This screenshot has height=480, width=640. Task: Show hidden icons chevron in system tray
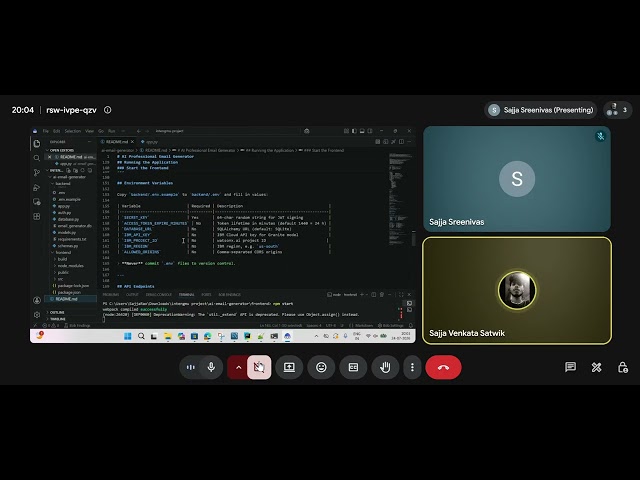tap(316, 336)
